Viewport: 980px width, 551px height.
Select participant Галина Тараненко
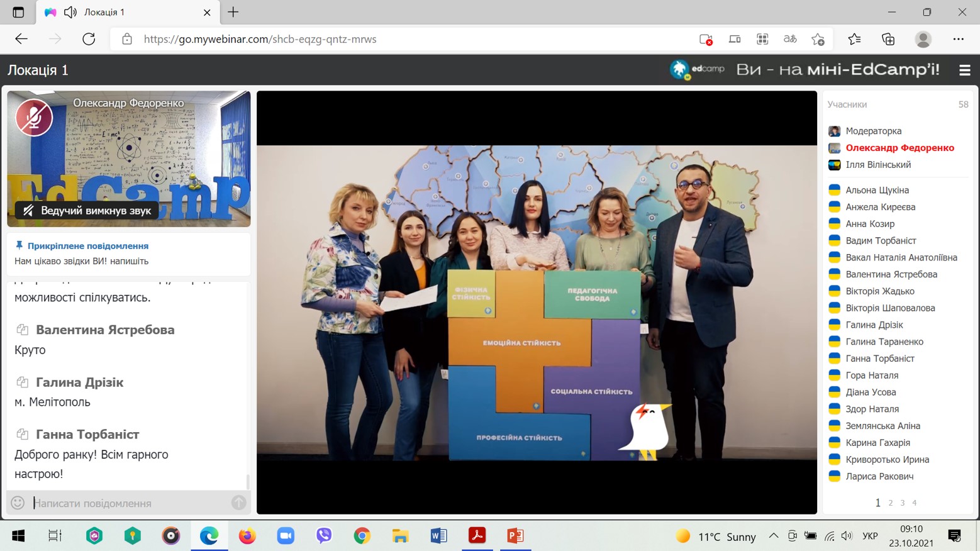pyautogui.click(x=884, y=342)
